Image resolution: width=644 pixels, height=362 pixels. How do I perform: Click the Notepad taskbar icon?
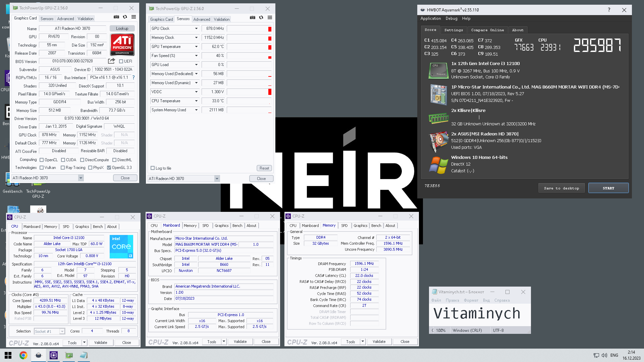pos(84,355)
